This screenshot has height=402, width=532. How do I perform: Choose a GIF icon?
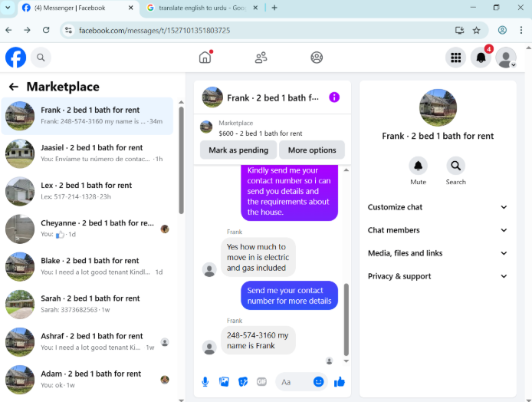(261, 382)
